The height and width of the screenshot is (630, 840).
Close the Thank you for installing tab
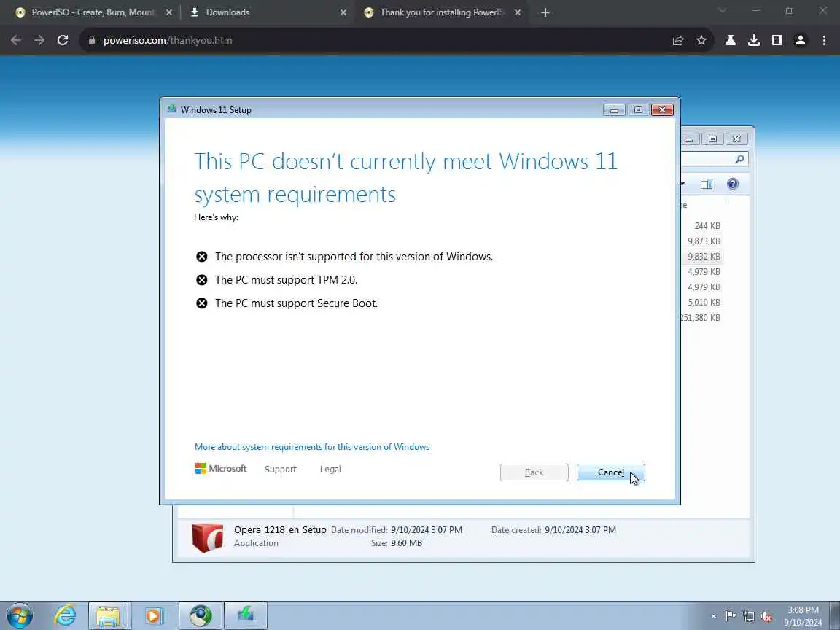pos(518,12)
